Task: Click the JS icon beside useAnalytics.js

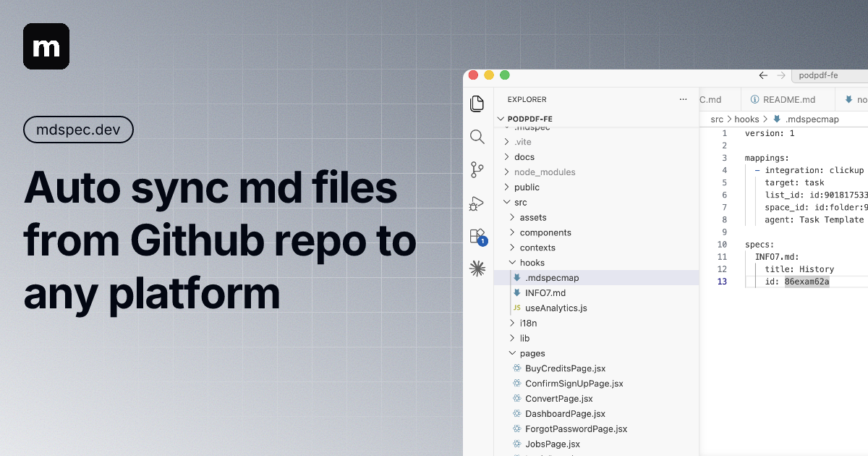Action: [x=516, y=308]
